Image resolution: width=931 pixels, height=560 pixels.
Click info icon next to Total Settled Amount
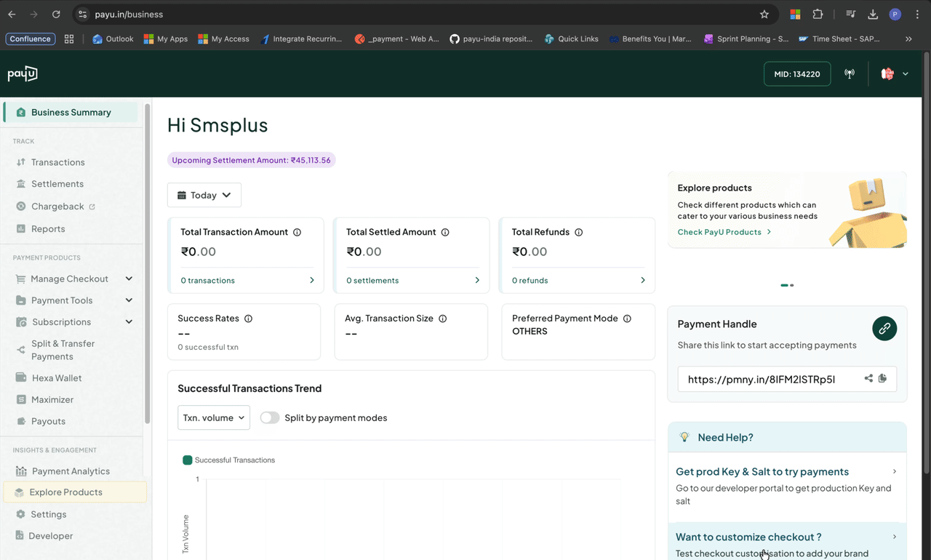(x=445, y=232)
